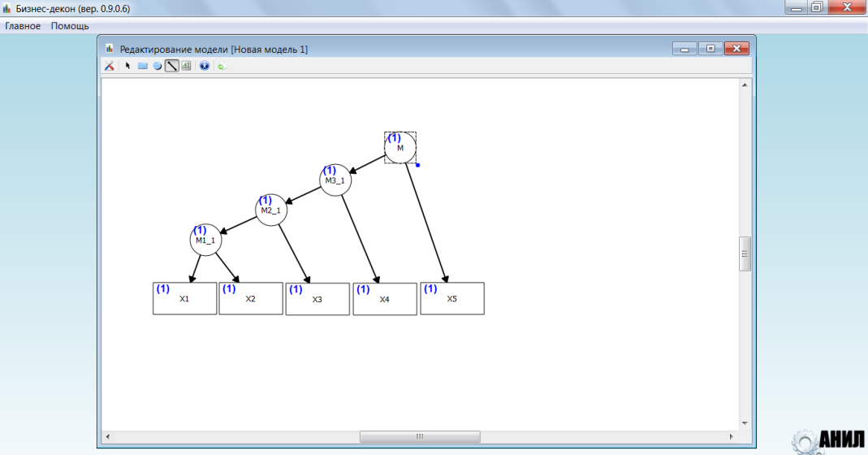Image resolution: width=868 pixels, height=455 pixels.
Task: Select the arrow pointer tool
Action: click(x=127, y=66)
